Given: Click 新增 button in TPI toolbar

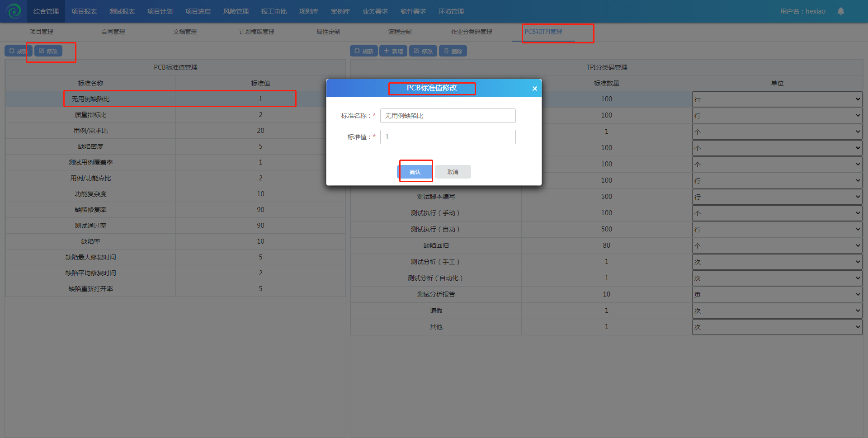Looking at the screenshot, I should tap(393, 51).
